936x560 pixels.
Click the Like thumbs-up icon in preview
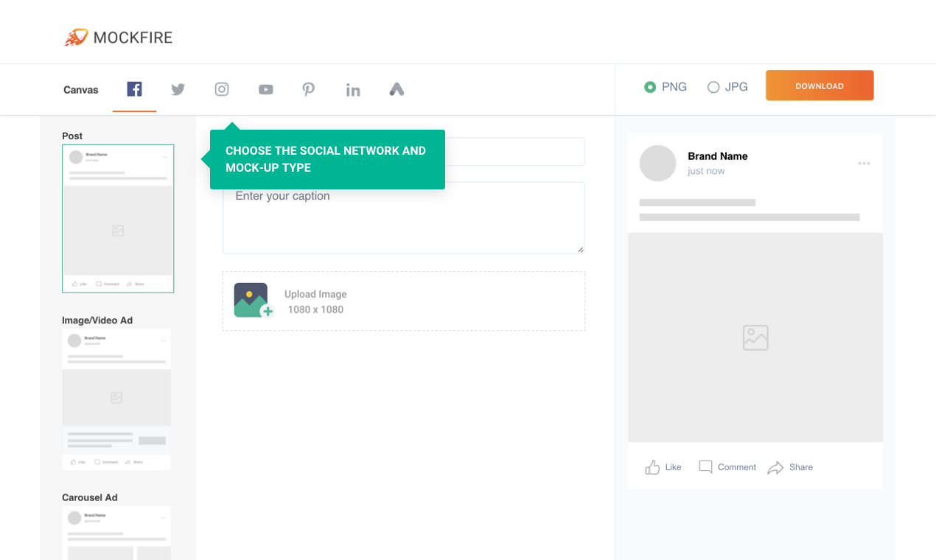(652, 467)
